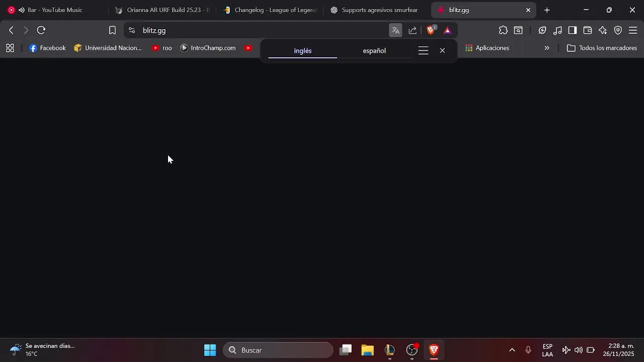Open the volume speaker tray icon

pyautogui.click(x=579, y=350)
